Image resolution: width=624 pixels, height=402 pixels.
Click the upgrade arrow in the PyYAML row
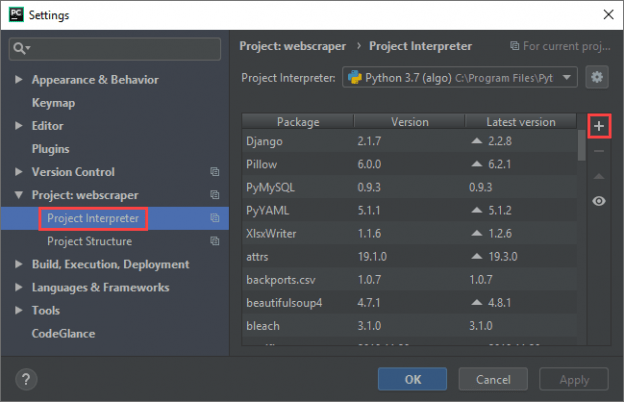477,210
